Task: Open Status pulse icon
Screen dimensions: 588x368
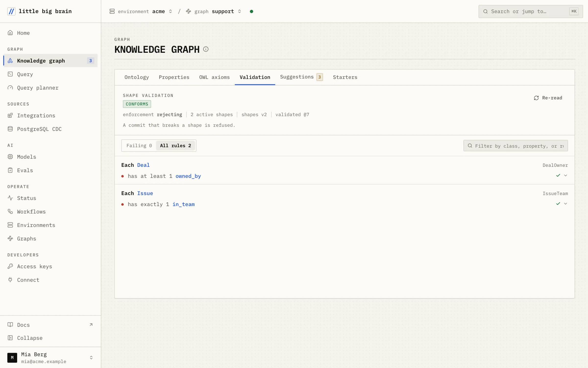Action: point(10,198)
